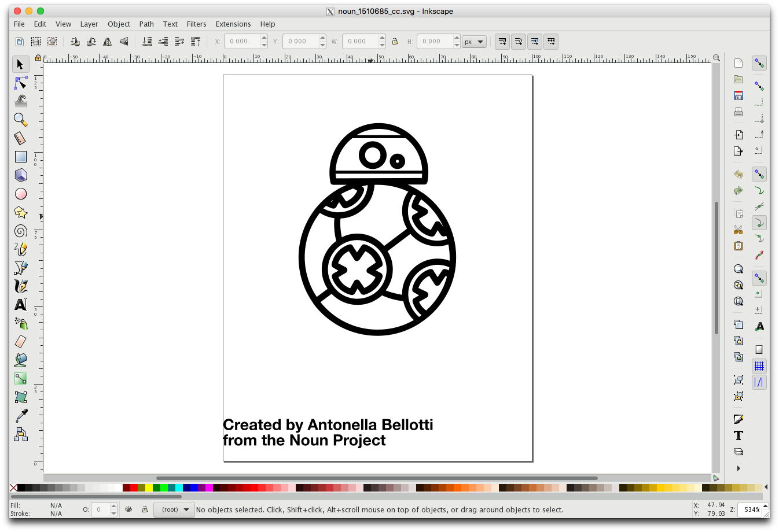The image size is (779, 532).
Task: Click the zoom percentage field
Action: click(x=750, y=509)
